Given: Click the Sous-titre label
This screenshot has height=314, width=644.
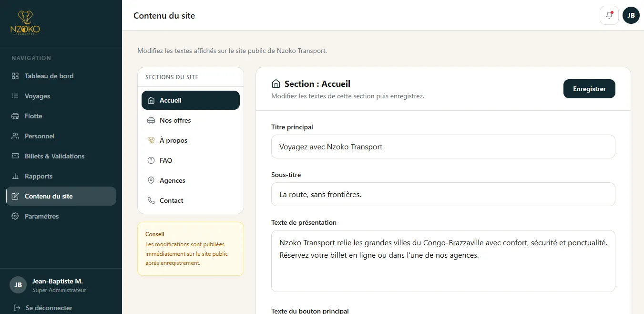Looking at the screenshot, I should (286, 175).
